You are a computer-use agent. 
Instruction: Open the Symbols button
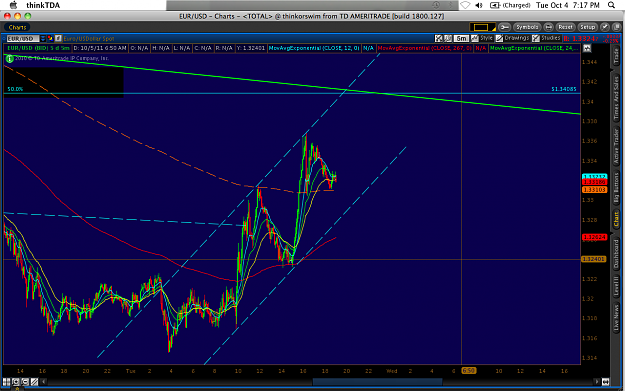(527, 27)
